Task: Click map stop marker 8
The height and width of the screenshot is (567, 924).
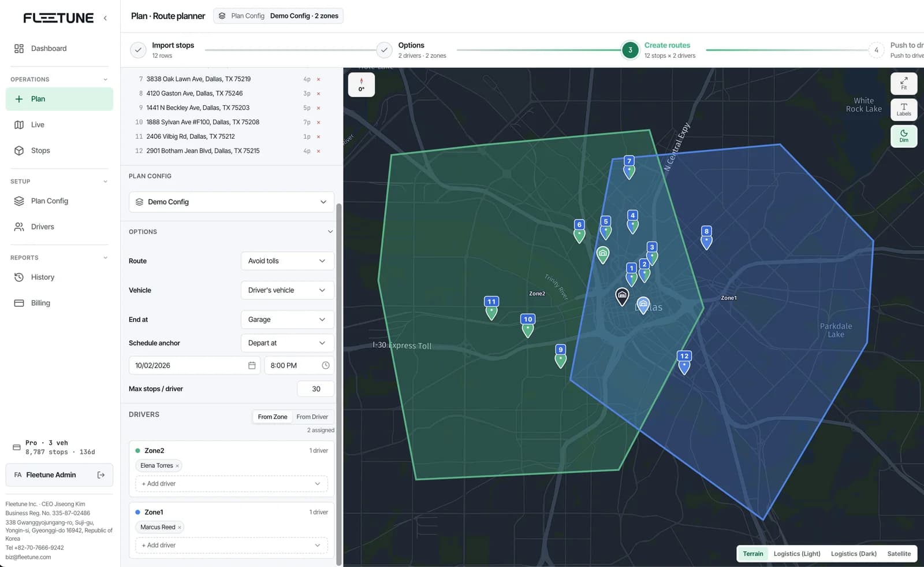Action: pyautogui.click(x=706, y=237)
